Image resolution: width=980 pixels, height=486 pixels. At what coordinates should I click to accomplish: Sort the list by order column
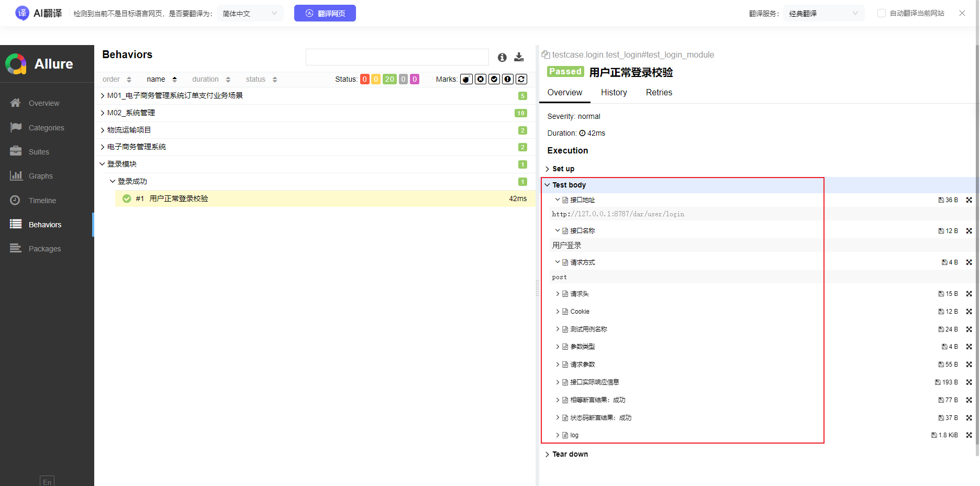(117, 79)
